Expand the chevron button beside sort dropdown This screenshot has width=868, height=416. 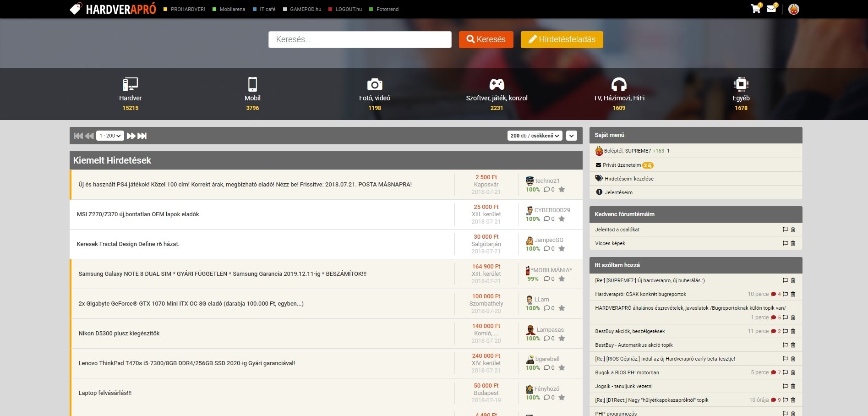tap(572, 136)
